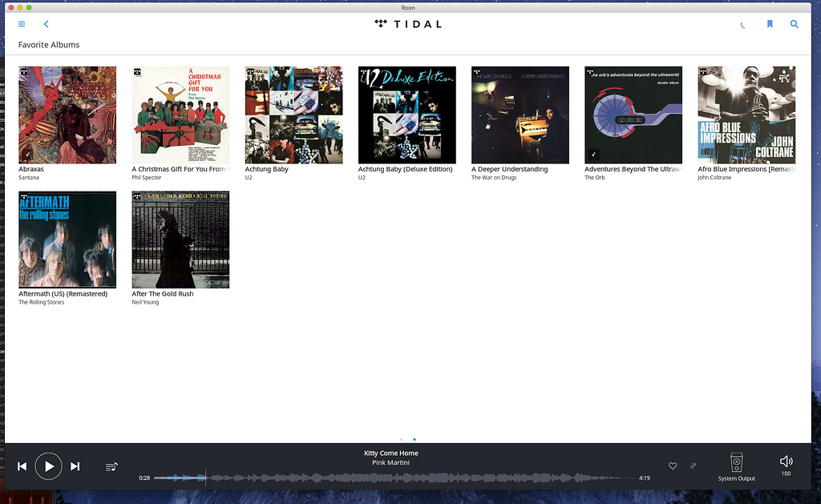
Task: Open the Favorite Albums heading
Action: (48, 45)
